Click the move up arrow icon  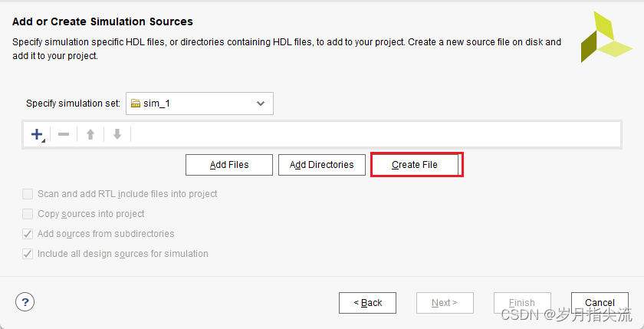point(90,134)
